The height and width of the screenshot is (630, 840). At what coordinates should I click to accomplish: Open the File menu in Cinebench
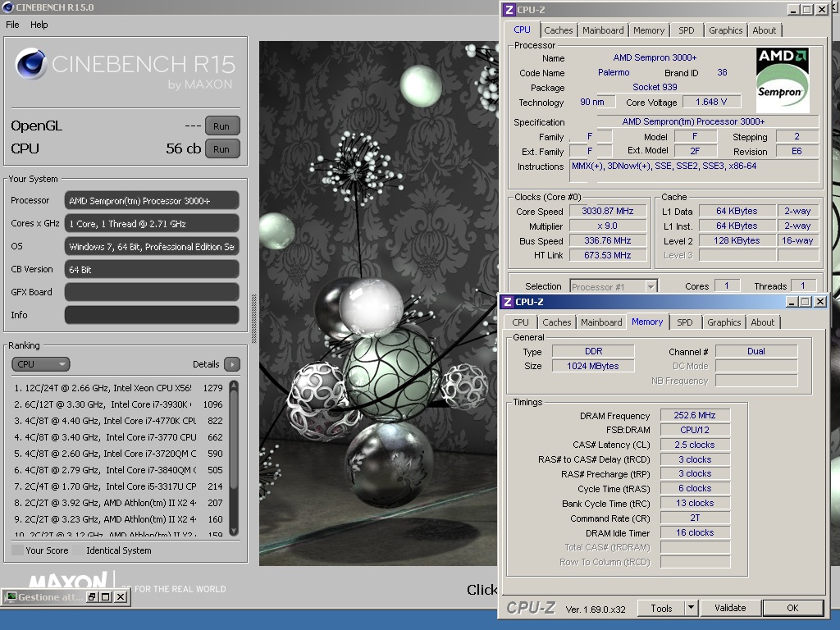(x=12, y=25)
